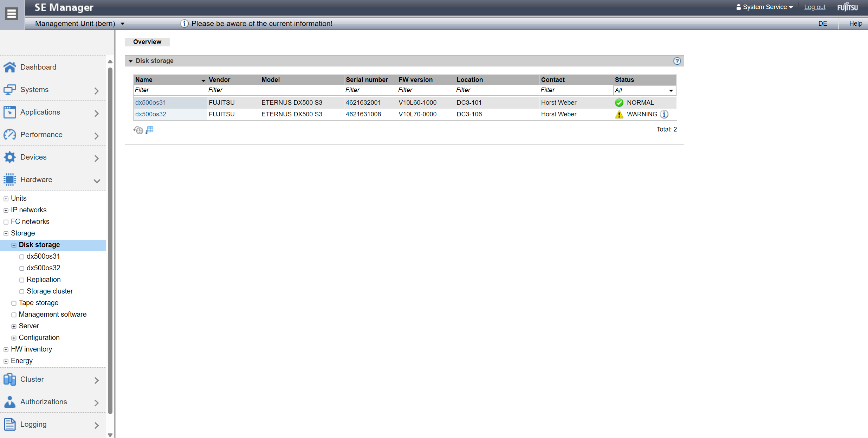This screenshot has height=438, width=868.
Task: Open Management software in the tree
Action: pos(53,314)
